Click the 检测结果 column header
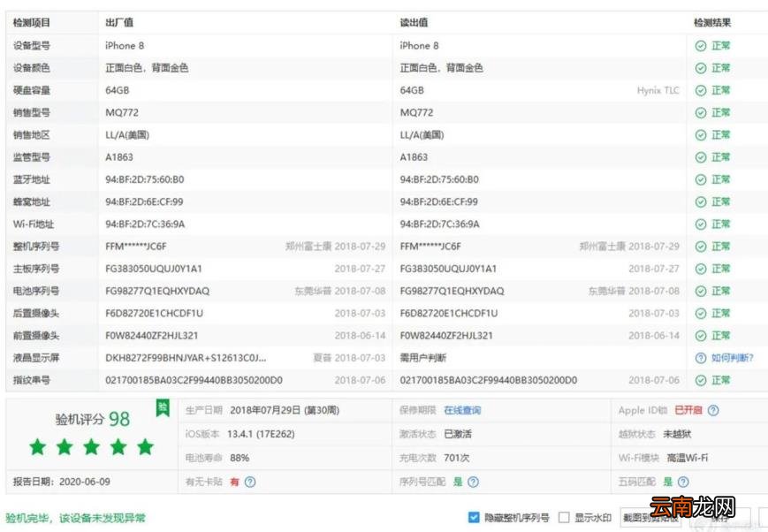The image size is (768, 532). 712,22
